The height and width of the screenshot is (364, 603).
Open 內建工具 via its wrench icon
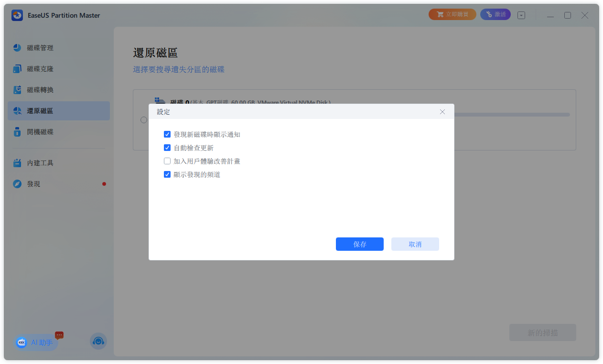coord(17,162)
